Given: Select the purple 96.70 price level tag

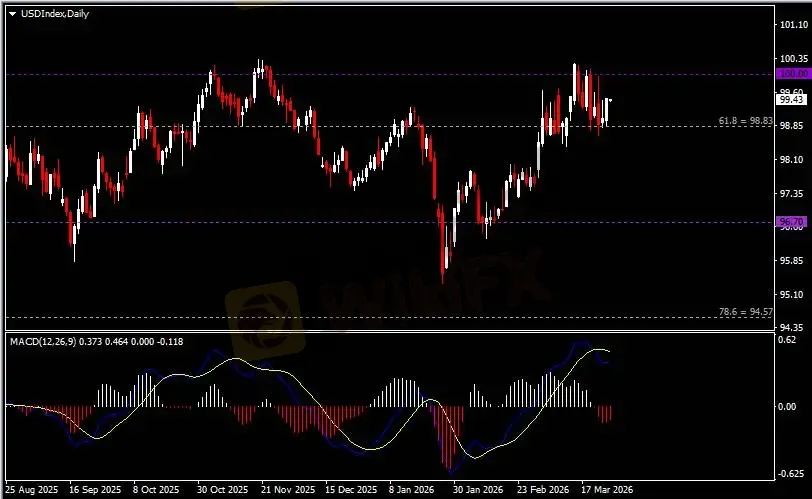Looking at the screenshot, I should [x=792, y=222].
